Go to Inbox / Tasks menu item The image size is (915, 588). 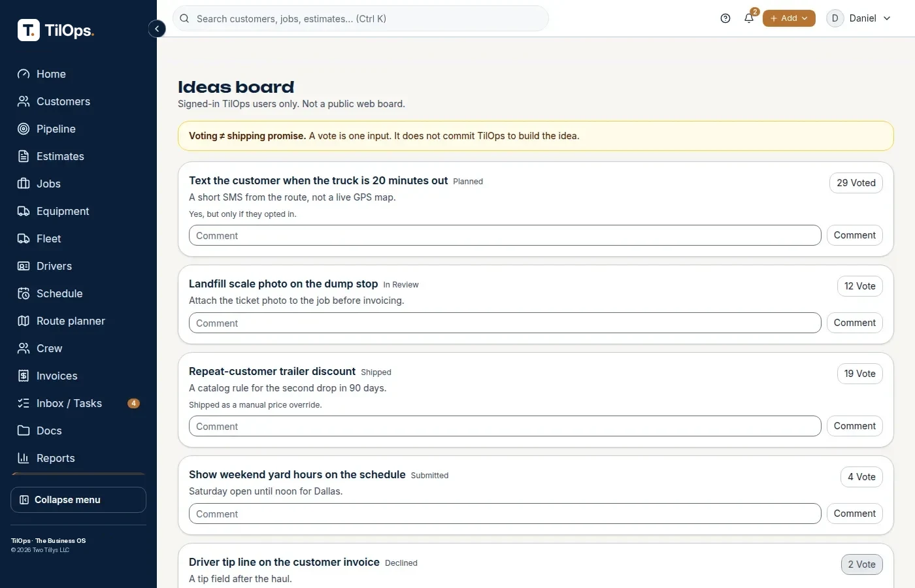78,403
